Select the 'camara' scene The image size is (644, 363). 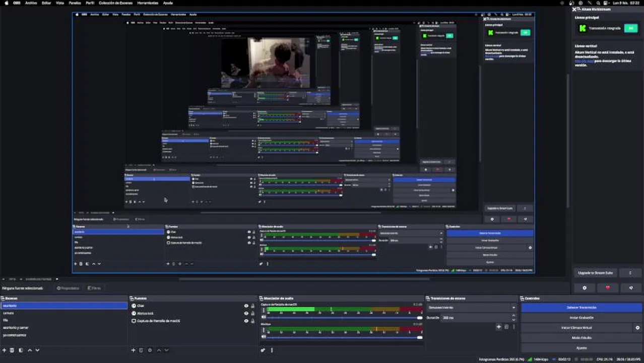tap(65, 313)
